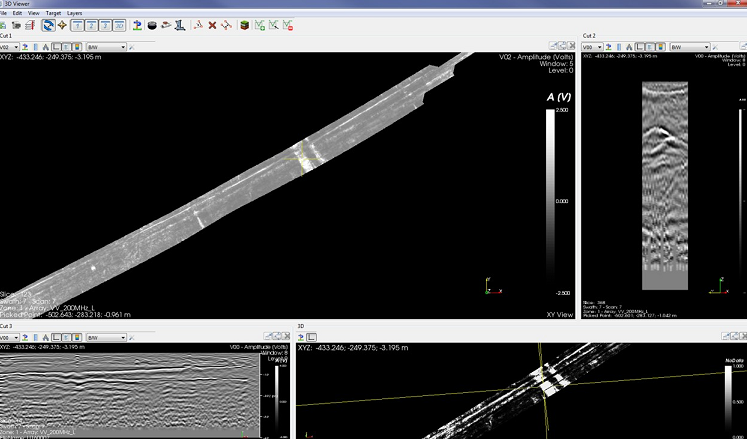Image resolution: width=747 pixels, height=439 pixels.
Task: Click the black disc icon in main toolbar
Action: pos(151,24)
